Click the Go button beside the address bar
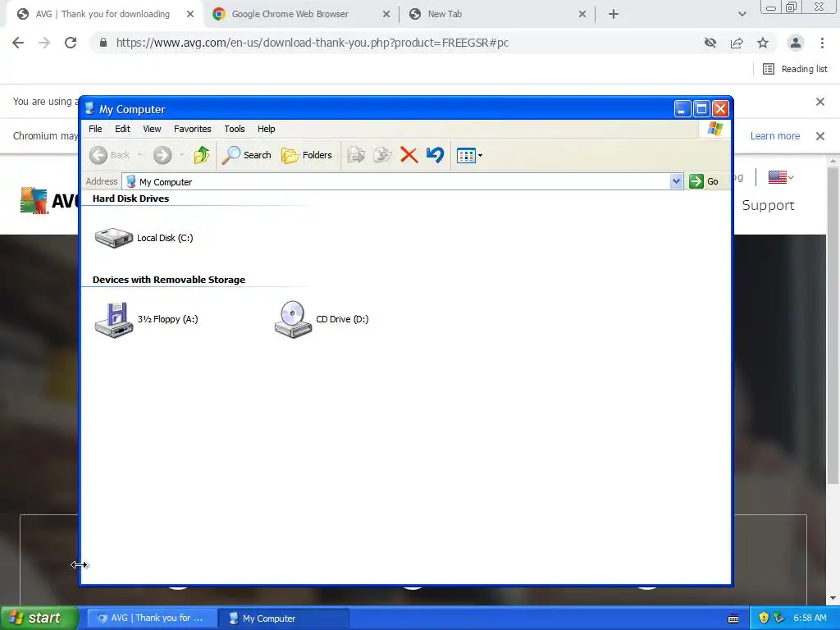The width and height of the screenshot is (840, 630). pos(703,181)
